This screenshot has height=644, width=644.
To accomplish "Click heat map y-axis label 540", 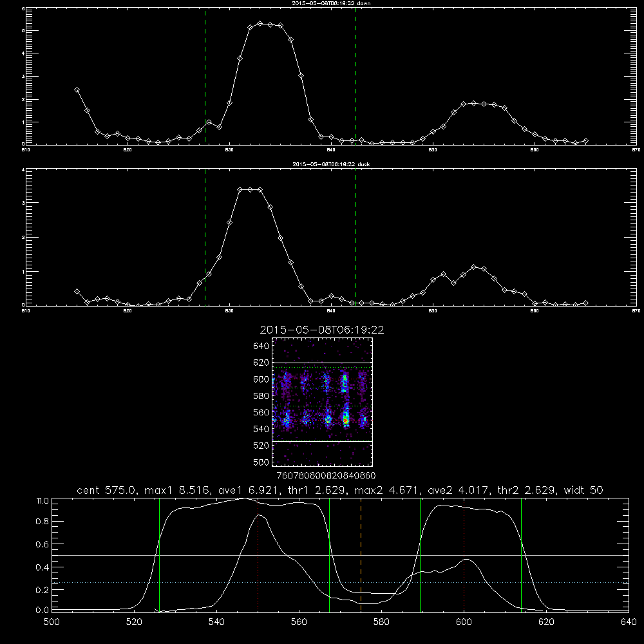I will 261,429.
